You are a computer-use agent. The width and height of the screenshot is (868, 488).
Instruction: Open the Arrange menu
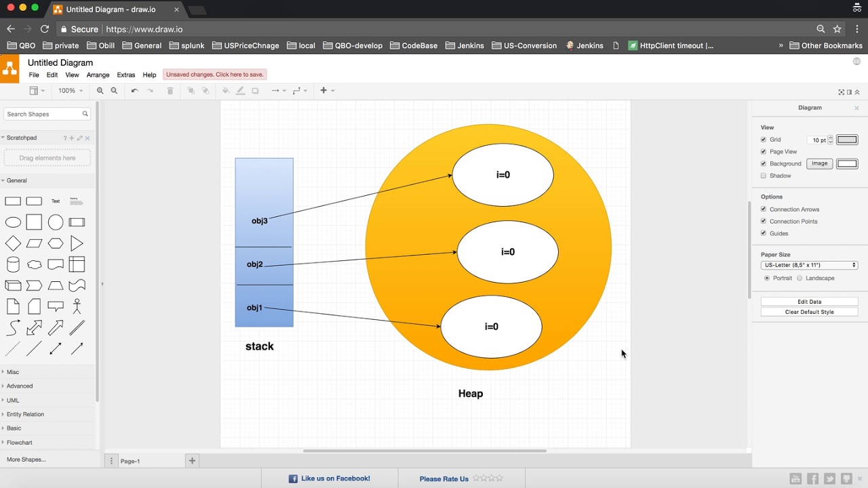point(98,75)
